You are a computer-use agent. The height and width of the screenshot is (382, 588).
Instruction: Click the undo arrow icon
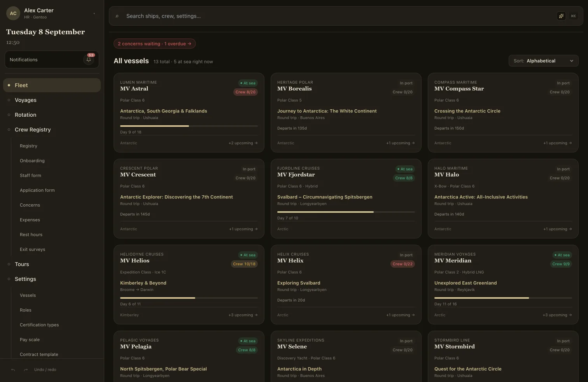13,370
